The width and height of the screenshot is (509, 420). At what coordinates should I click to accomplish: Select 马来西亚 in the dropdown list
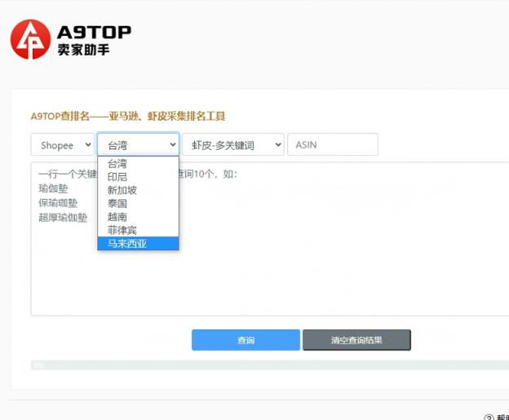tap(139, 243)
